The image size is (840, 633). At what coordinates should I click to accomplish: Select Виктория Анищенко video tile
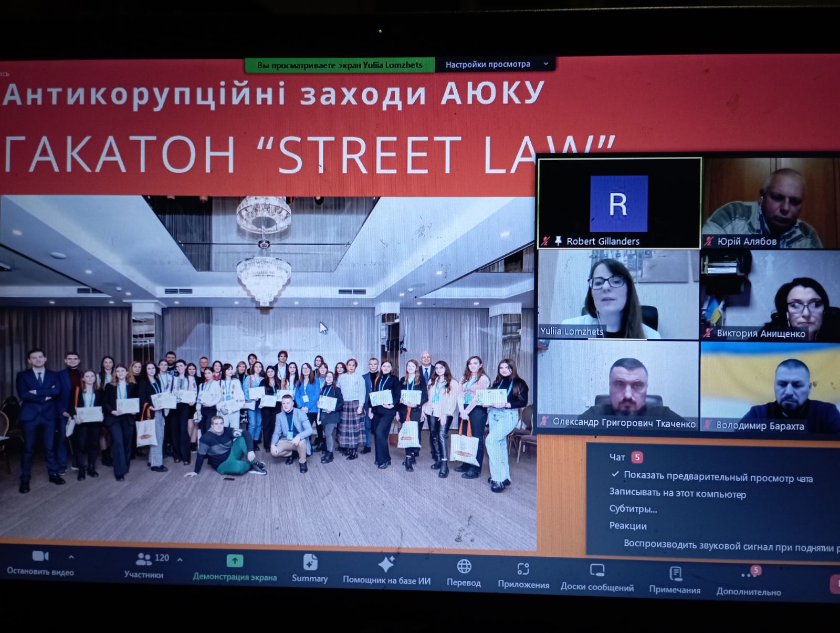coord(770,296)
